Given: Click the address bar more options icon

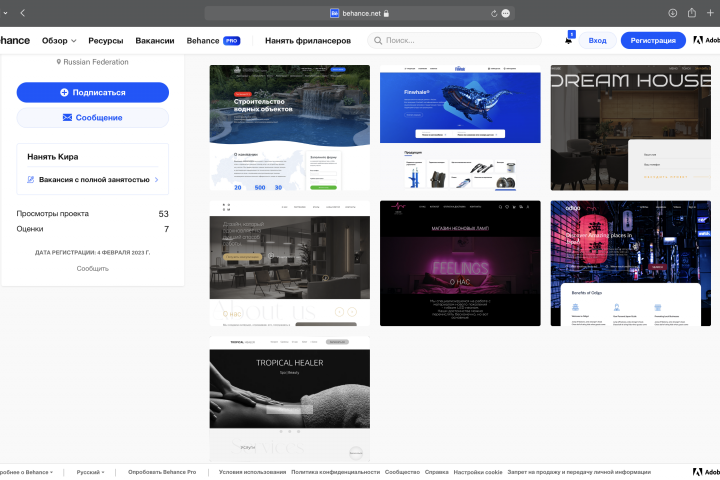Looking at the screenshot, I should coord(506,13).
